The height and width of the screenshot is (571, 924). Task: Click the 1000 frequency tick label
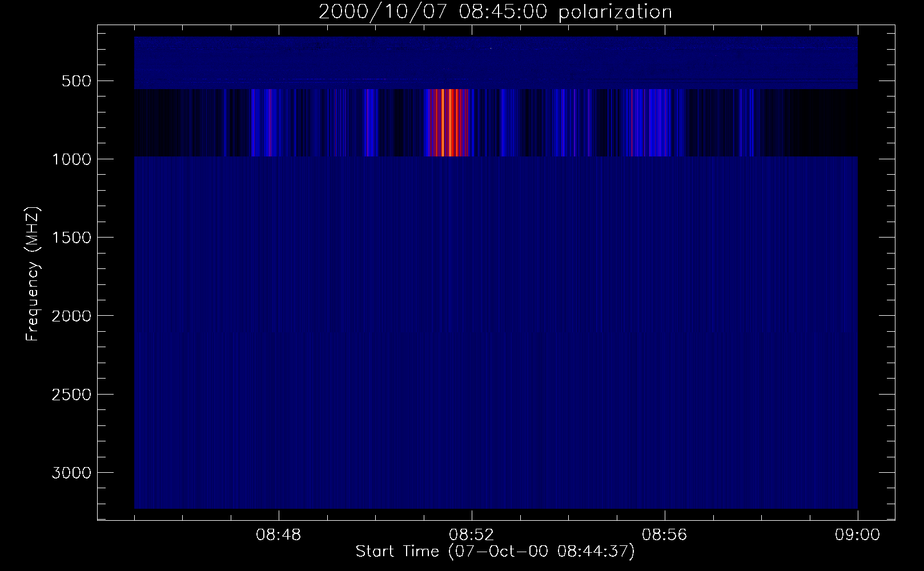71,159
